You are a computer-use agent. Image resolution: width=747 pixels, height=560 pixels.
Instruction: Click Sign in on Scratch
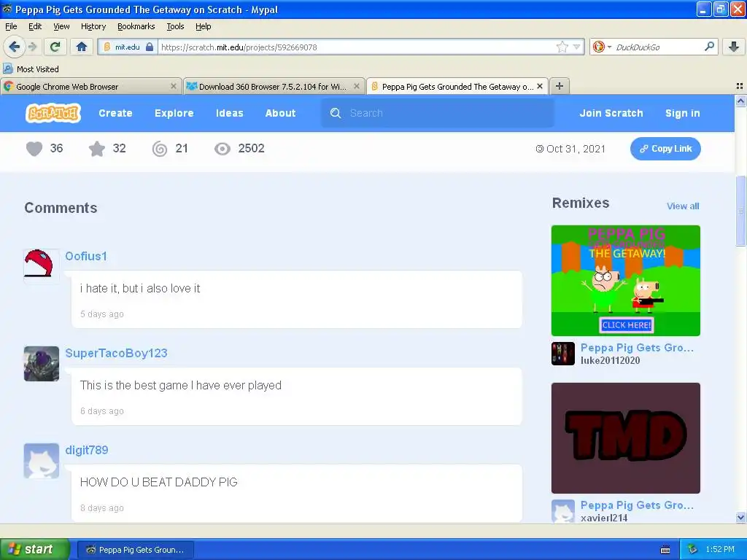[x=682, y=113]
